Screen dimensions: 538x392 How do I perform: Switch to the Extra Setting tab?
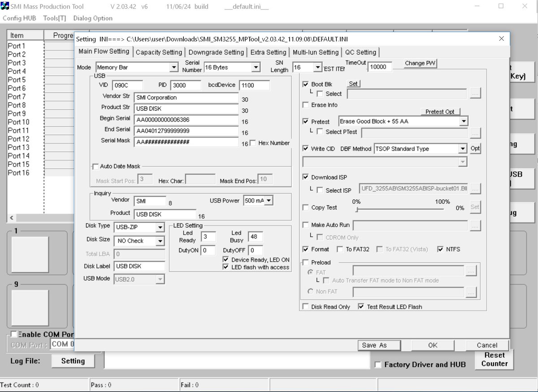[x=268, y=52]
